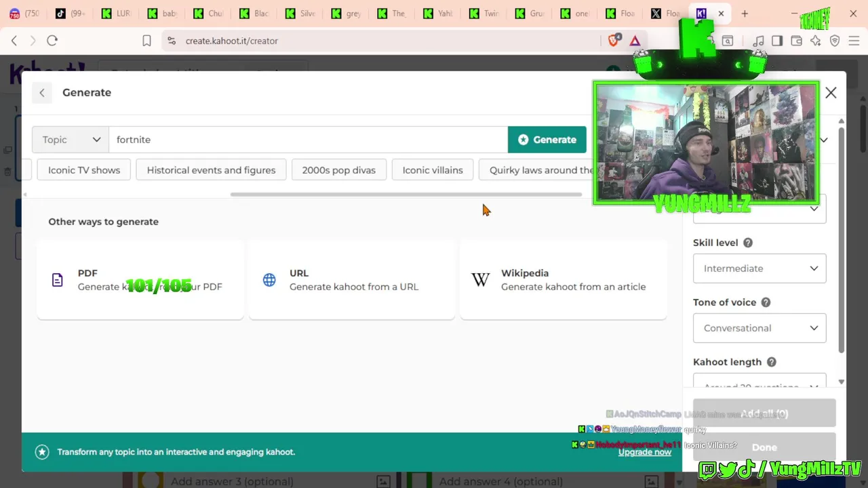Click the Done button
Screen dimensions: 868x488
(764, 447)
